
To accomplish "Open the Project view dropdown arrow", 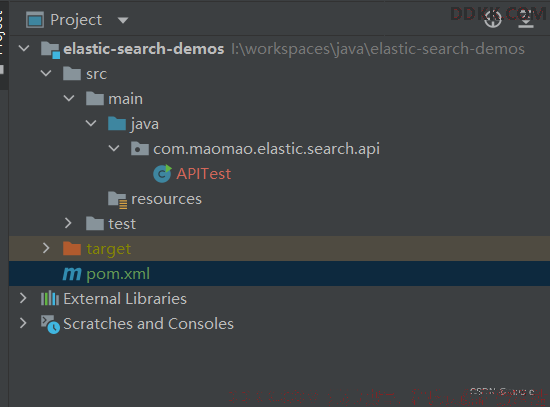I will pyautogui.click(x=123, y=20).
